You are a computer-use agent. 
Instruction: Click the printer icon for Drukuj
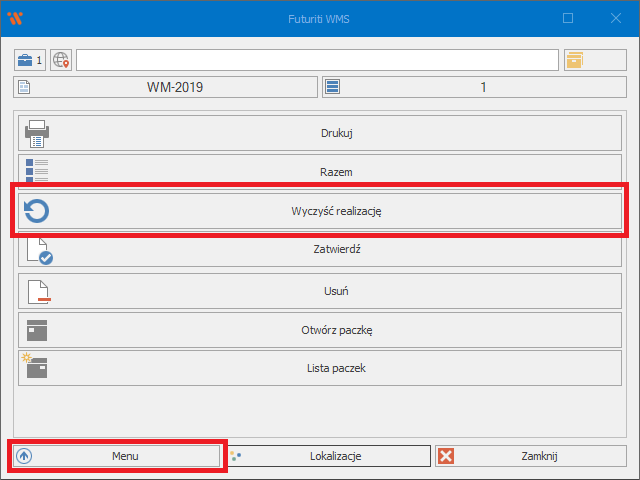[37, 133]
